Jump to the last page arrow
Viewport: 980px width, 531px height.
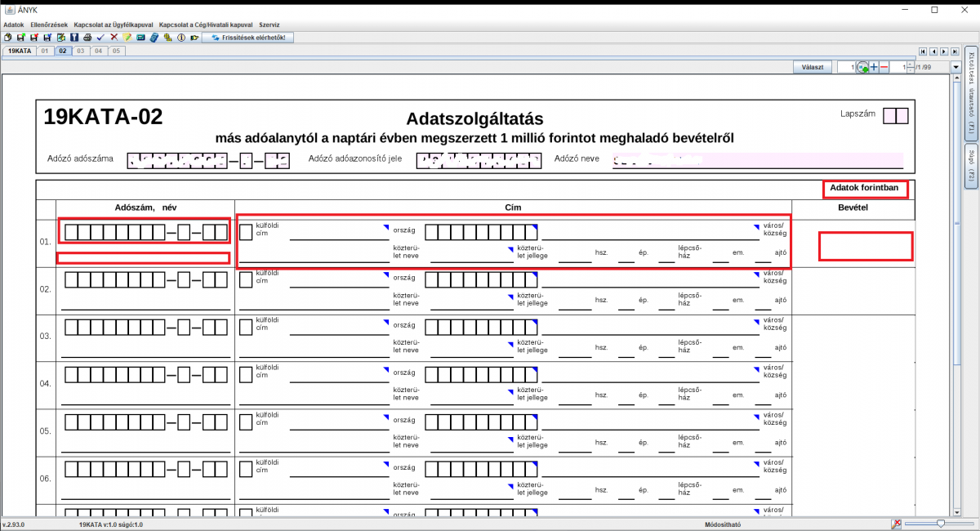click(955, 51)
